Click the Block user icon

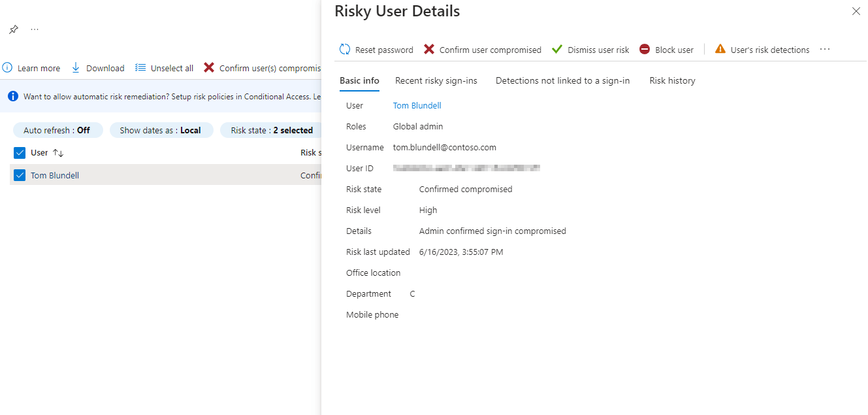pyautogui.click(x=645, y=49)
